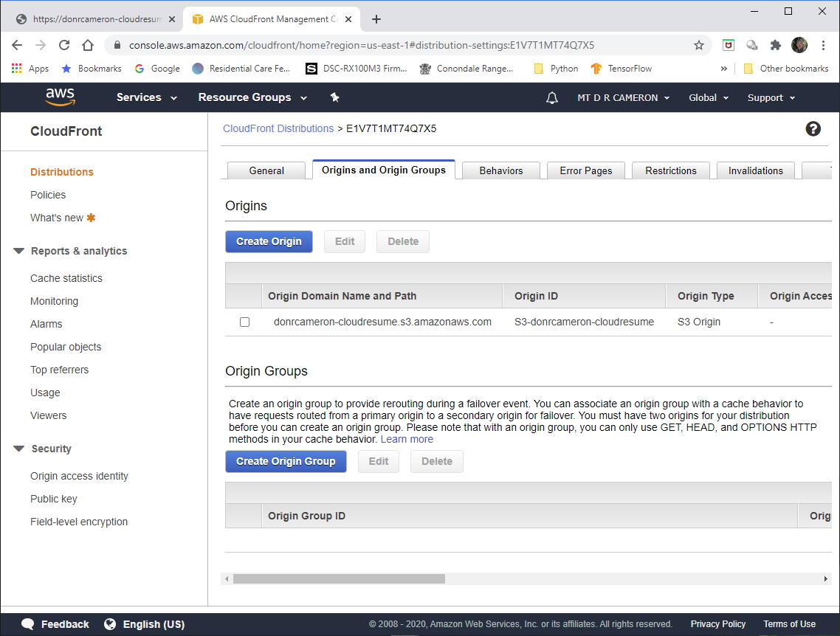Open the DSC-RX100M3 Firmware bookmark
This screenshot has height=636, width=840.
click(x=357, y=69)
